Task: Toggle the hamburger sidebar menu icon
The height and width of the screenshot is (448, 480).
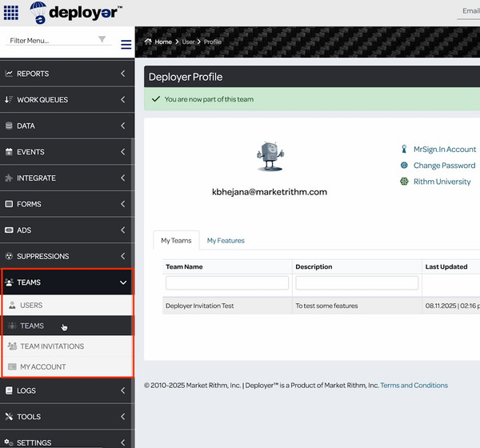Action: (126, 45)
